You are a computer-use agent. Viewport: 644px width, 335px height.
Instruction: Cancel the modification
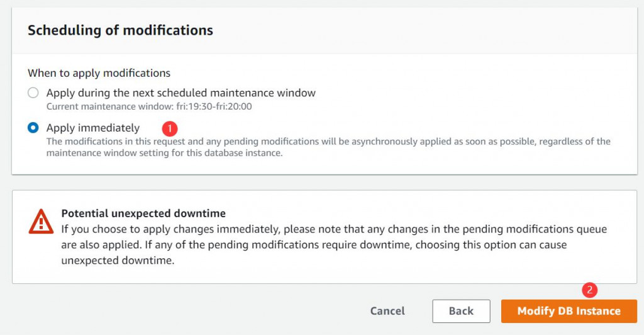point(387,311)
